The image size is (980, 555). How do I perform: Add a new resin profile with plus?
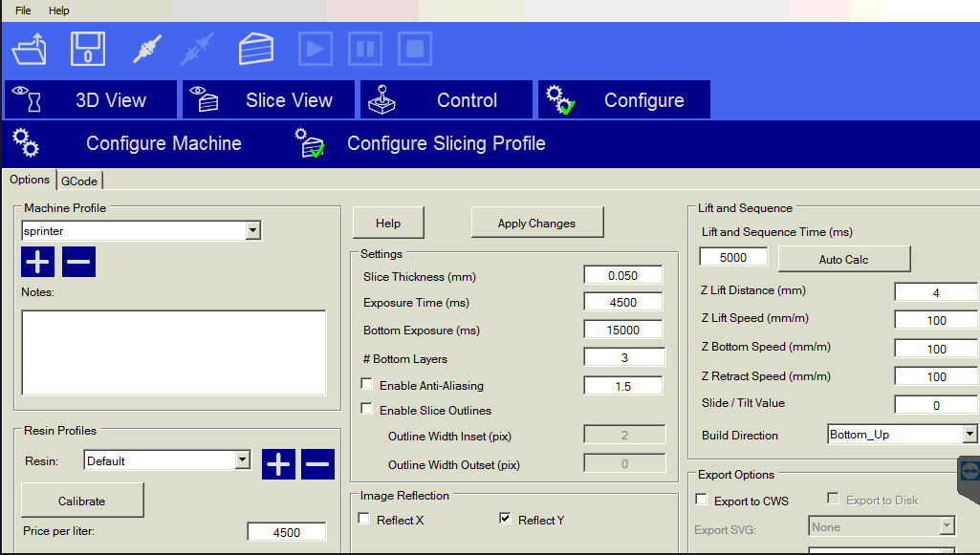279,464
